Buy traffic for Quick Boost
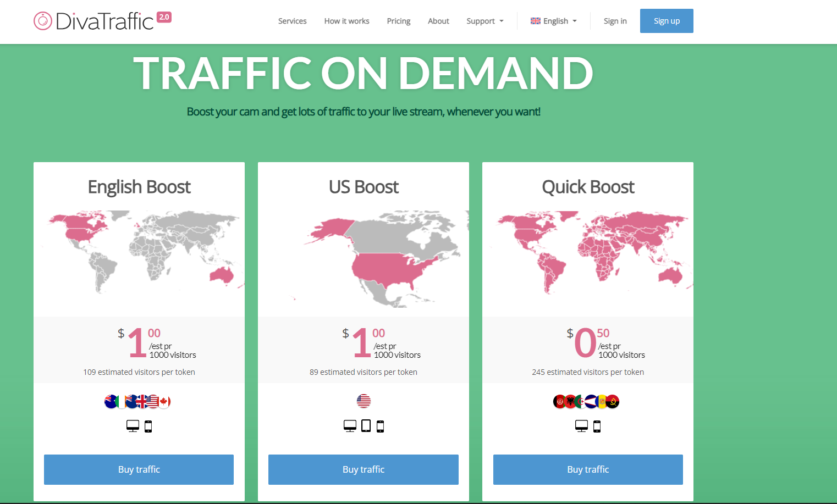 coord(588,469)
